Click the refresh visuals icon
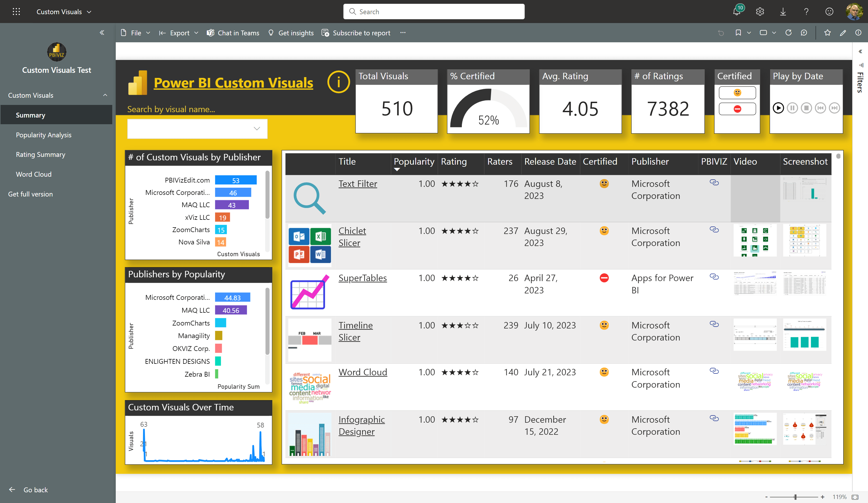This screenshot has height=503, width=868. tap(788, 33)
